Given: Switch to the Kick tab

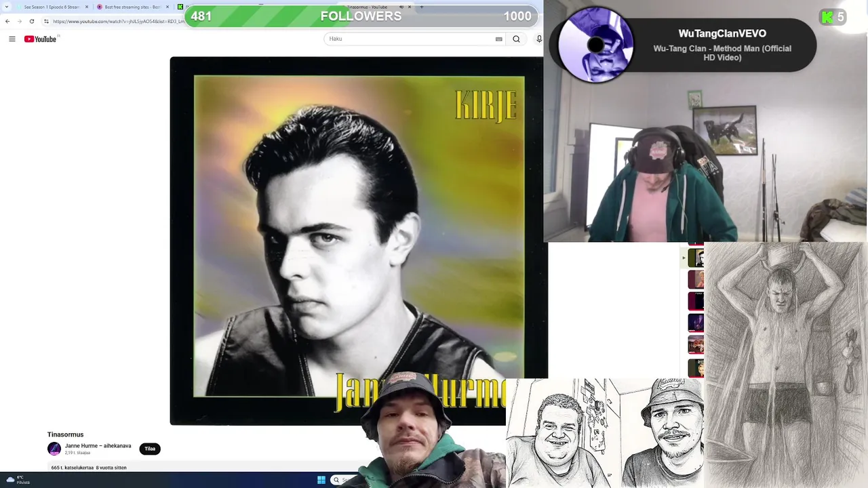Looking at the screenshot, I should click(180, 7).
